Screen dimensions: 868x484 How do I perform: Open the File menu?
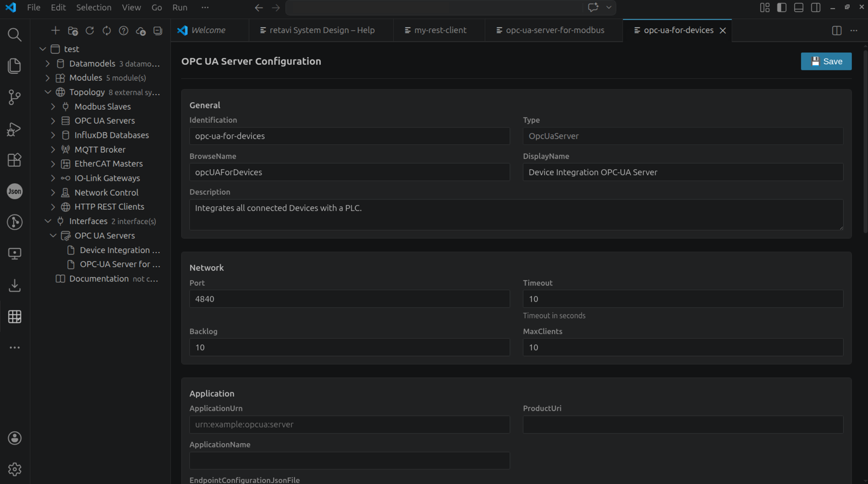33,7
